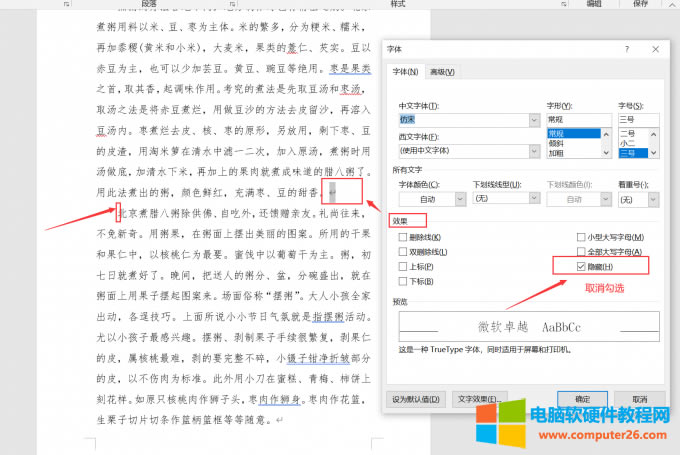680x455 pixels.
Task: Close the Font dialog with the X
Action: tap(654, 49)
